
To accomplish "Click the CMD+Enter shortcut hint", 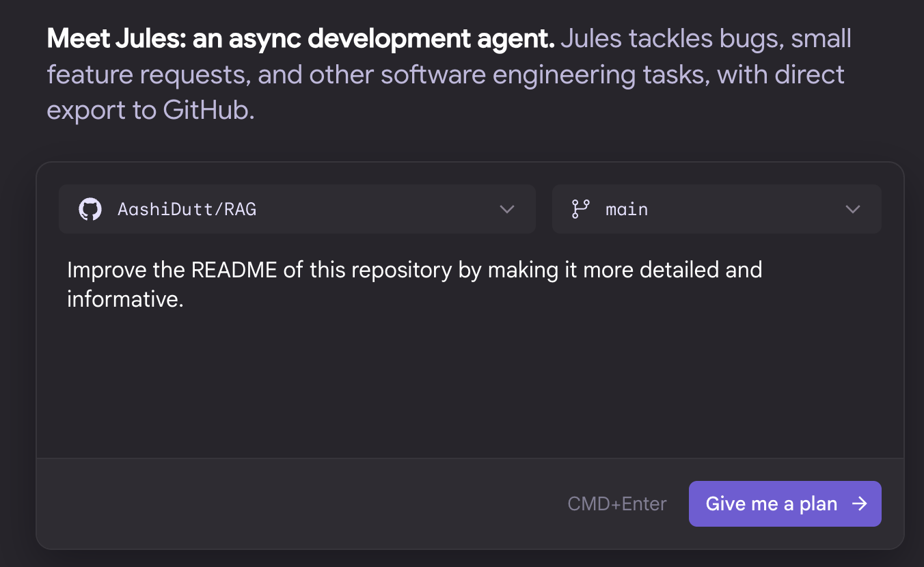I will (x=617, y=504).
